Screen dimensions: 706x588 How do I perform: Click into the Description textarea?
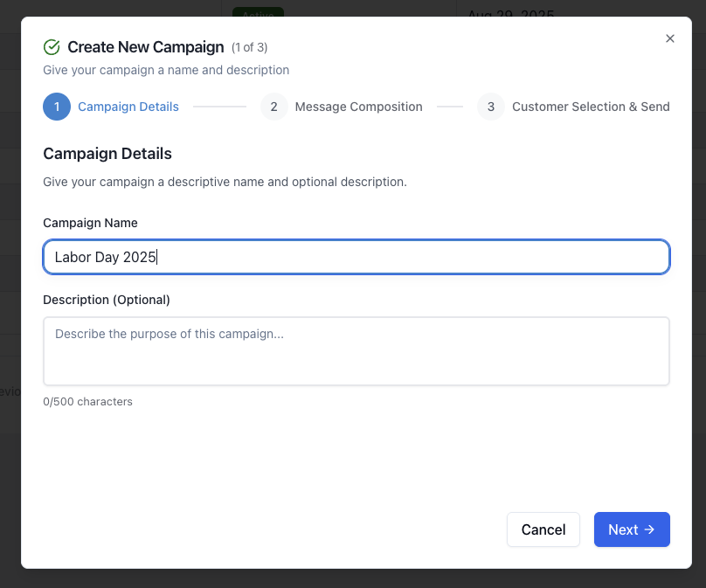pos(356,350)
